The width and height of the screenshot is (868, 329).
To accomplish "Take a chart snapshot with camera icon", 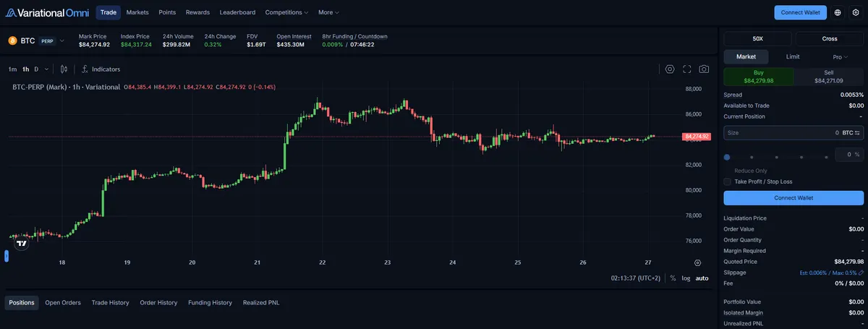I will 705,69.
